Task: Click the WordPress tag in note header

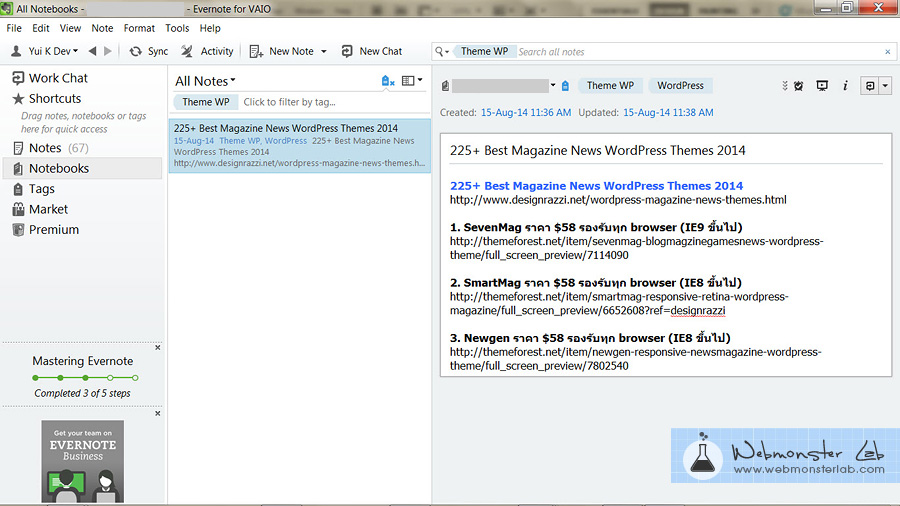Action: coord(680,85)
